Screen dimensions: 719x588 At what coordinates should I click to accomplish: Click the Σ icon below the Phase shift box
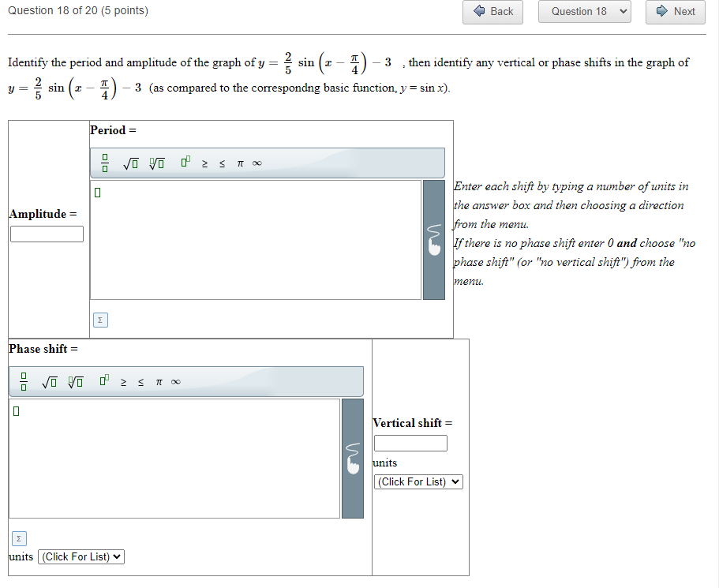[x=18, y=537]
